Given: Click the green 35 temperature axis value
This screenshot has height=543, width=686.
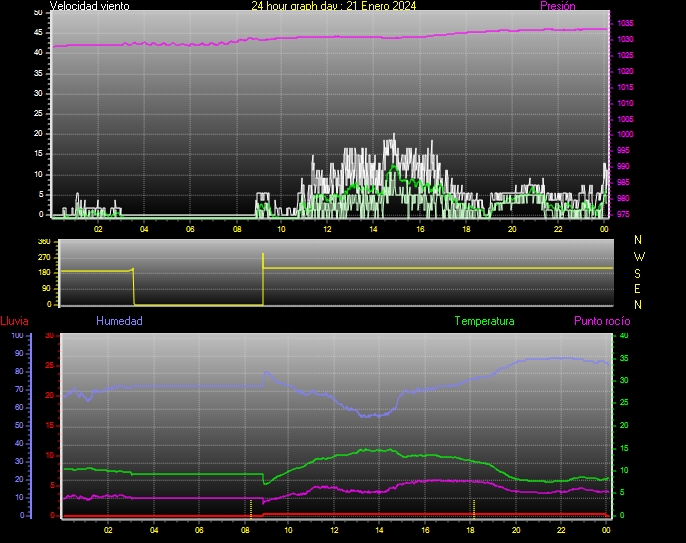Looking at the screenshot, I should point(623,358).
